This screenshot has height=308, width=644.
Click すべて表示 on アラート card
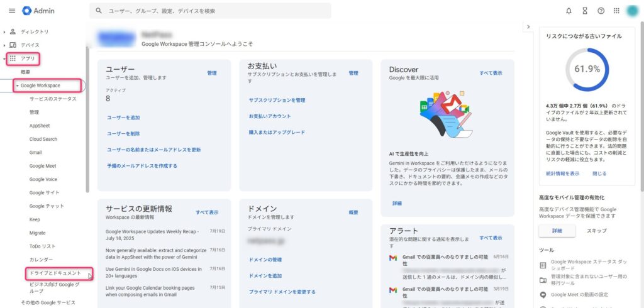pos(491,238)
